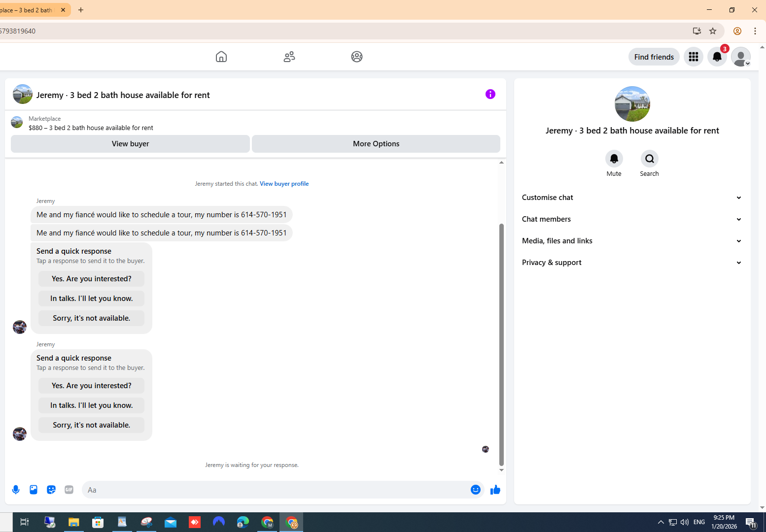Expand the Privacy & support section
Screen dimensions: 766x532
(x=632, y=263)
